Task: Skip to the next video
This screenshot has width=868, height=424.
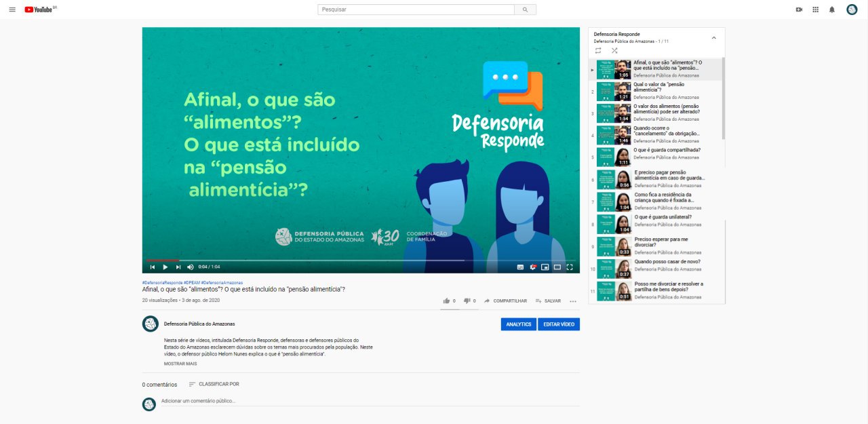Action: pyautogui.click(x=178, y=267)
